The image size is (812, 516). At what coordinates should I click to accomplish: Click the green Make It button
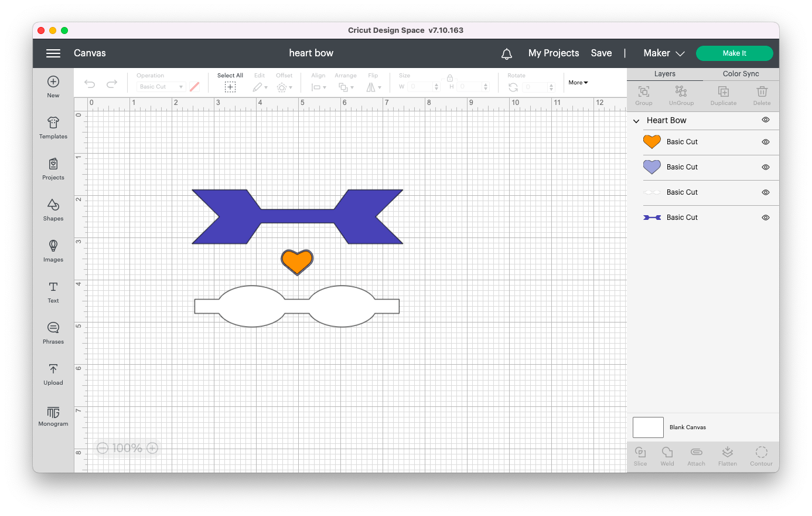734,53
